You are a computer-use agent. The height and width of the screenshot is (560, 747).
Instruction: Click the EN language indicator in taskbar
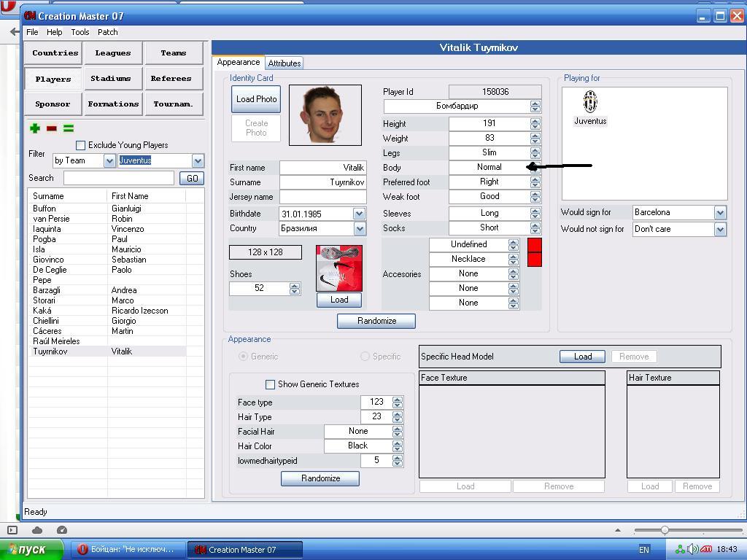pos(644,550)
